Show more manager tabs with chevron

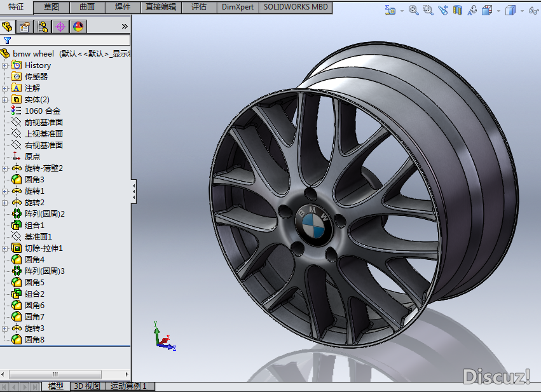point(125,27)
